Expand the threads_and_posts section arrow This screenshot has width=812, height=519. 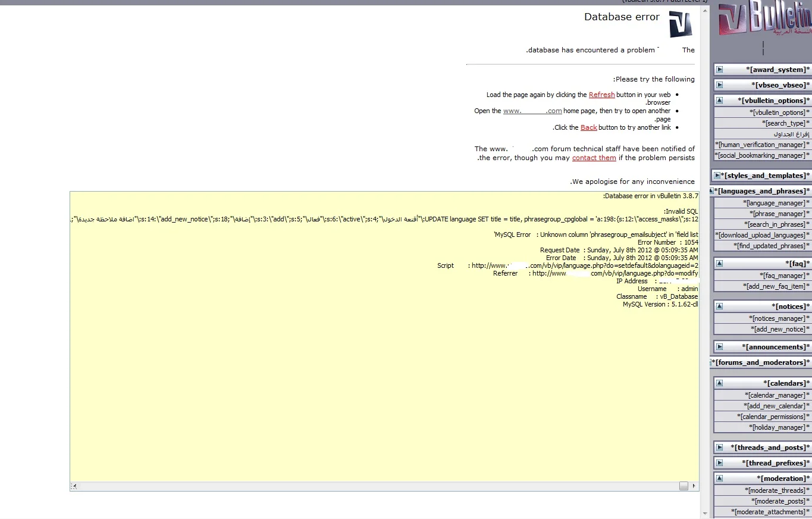[x=719, y=448]
